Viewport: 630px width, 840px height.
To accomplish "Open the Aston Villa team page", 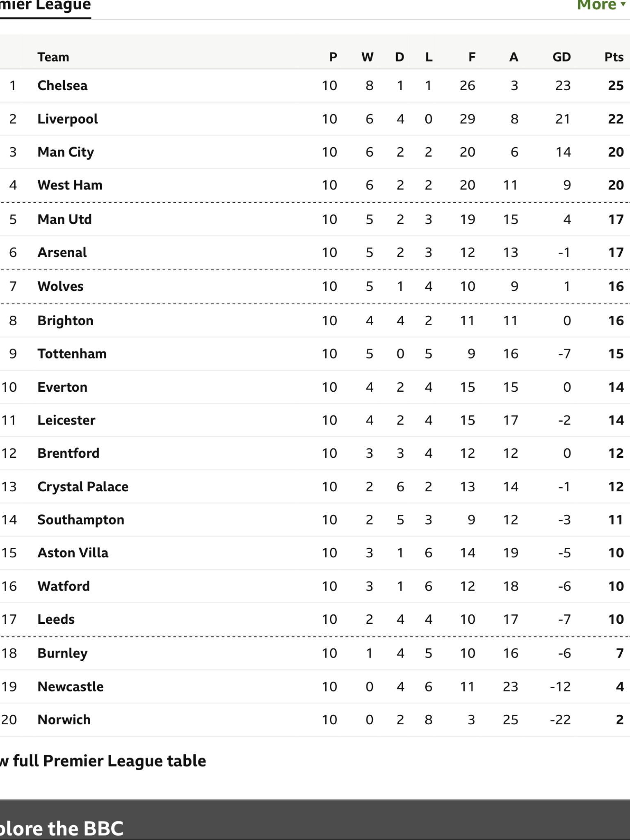I will [x=73, y=553].
